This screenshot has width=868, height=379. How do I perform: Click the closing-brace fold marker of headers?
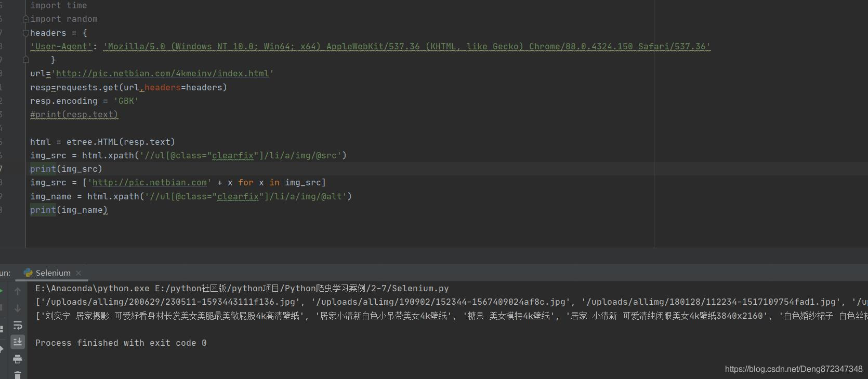25,60
